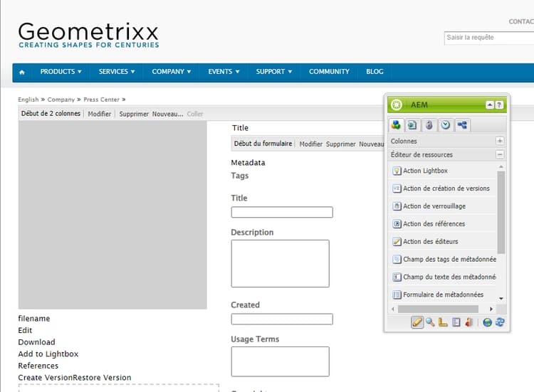Open the Events dropdown menu
This screenshot has width=534, height=392.
pyautogui.click(x=224, y=72)
